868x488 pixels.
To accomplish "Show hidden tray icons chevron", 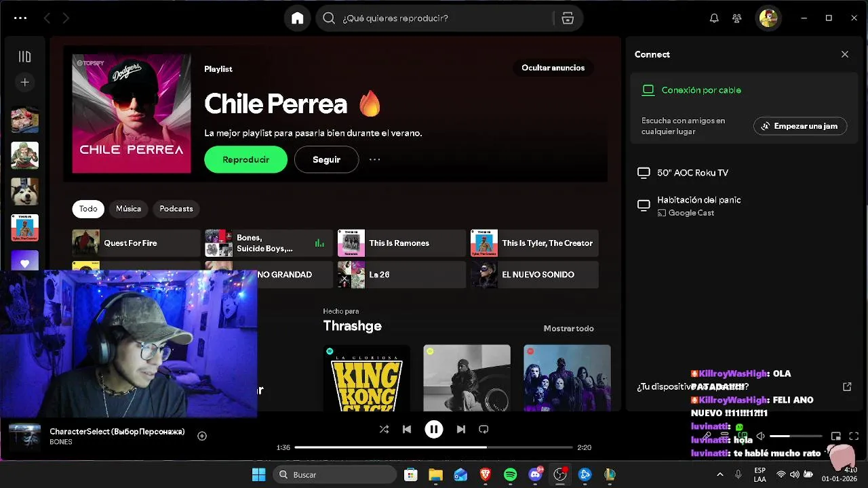I will 719,474.
